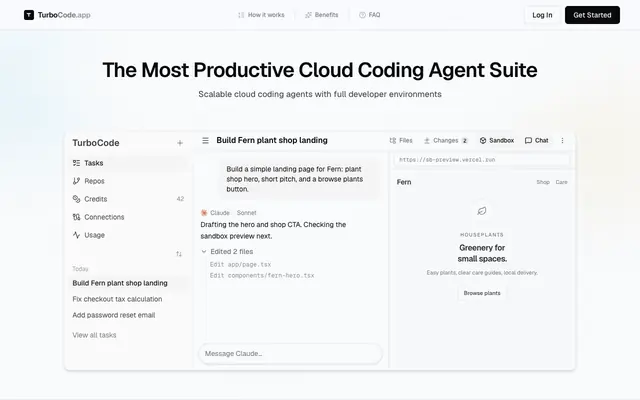Open Connections in the sidebar
The image size is (640, 400).
click(x=129, y=217)
